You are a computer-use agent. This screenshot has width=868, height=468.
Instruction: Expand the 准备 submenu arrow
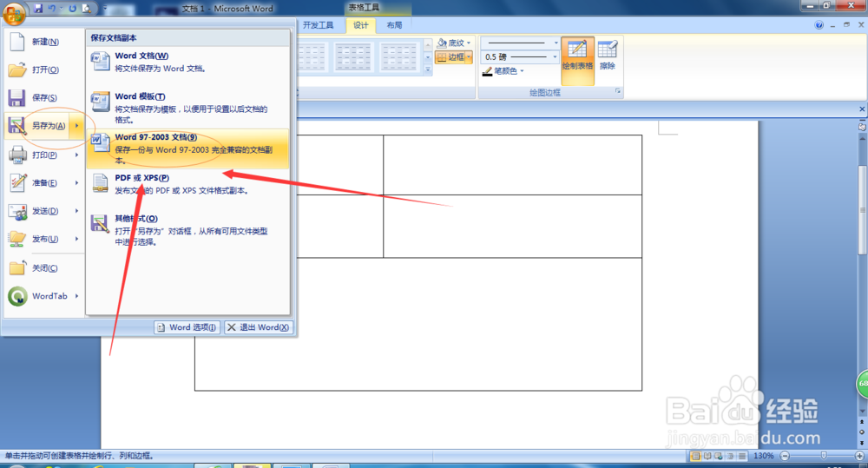pyautogui.click(x=77, y=182)
